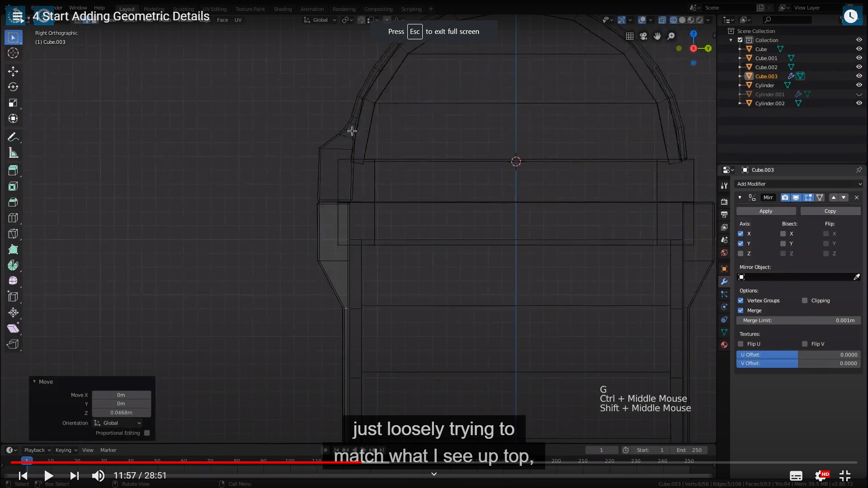Select the Measure tool

[x=13, y=153]
